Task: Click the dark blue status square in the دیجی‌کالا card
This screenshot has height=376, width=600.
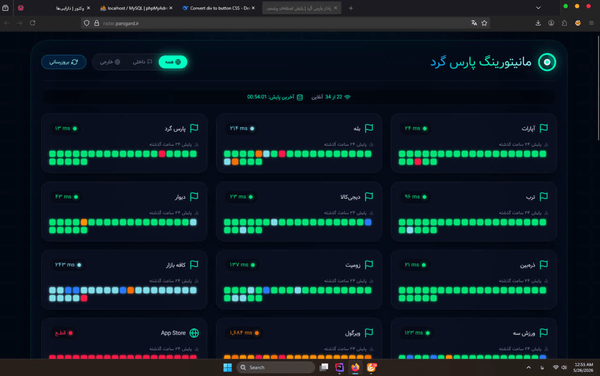Action: tap(368, 222)
